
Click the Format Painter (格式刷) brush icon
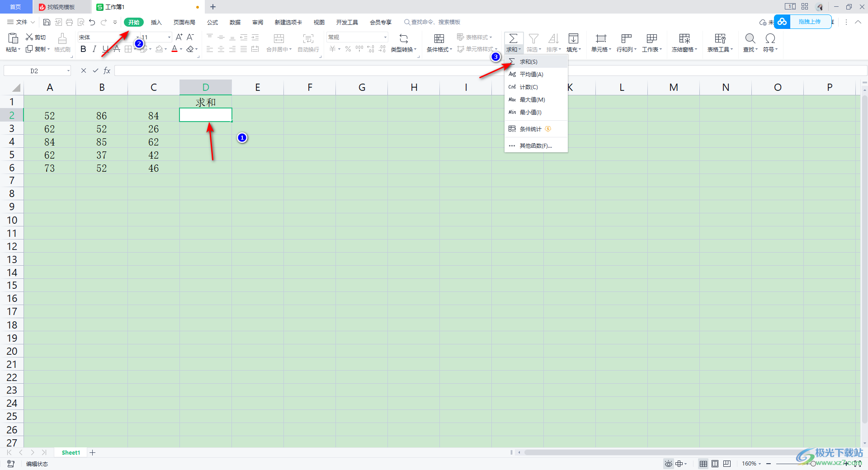(62, 38)
